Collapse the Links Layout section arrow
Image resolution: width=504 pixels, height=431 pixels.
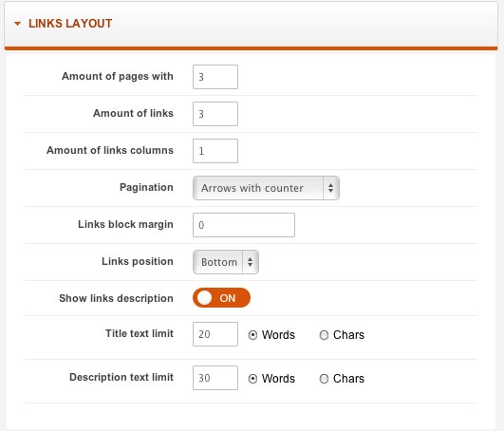click(18, 24)
